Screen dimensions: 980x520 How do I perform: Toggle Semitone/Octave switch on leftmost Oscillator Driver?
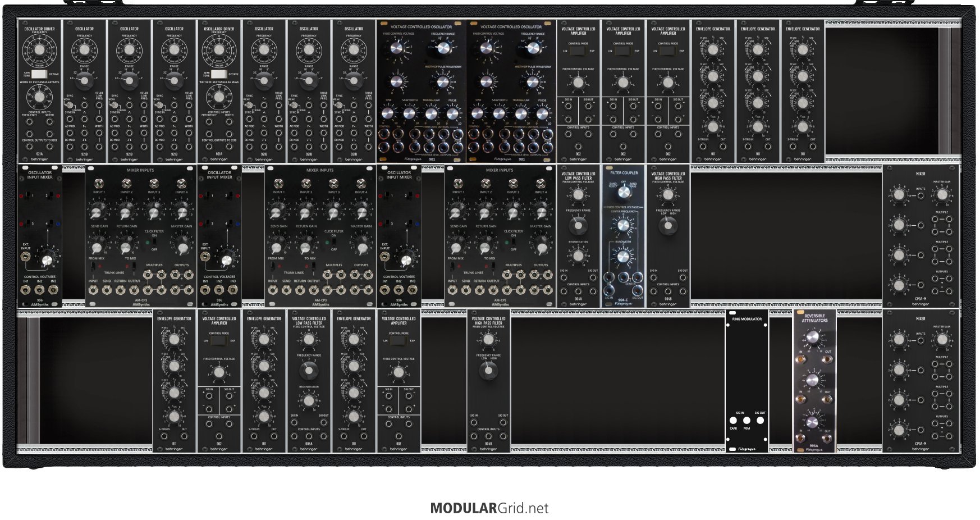point(39,74)
